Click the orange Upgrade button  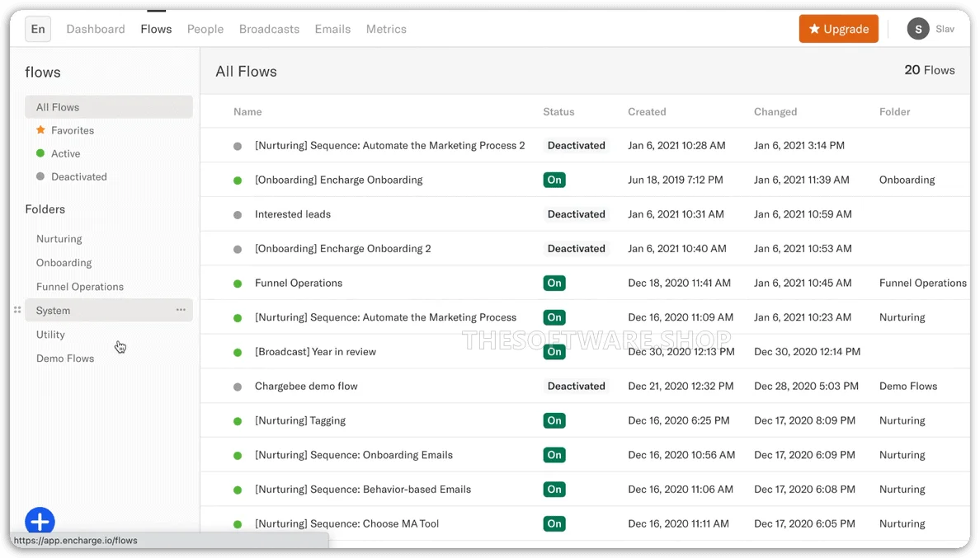(839, 29)
